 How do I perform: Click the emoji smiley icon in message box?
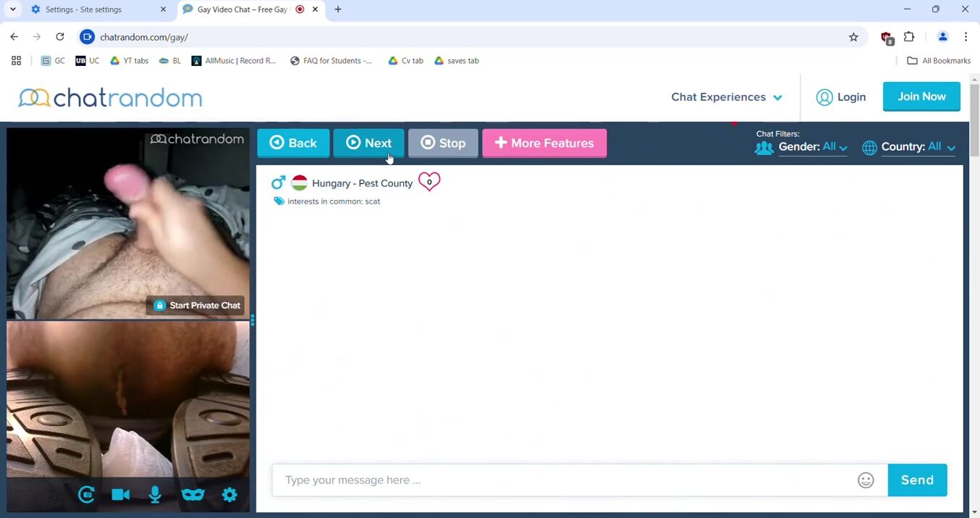pos(866,480)
